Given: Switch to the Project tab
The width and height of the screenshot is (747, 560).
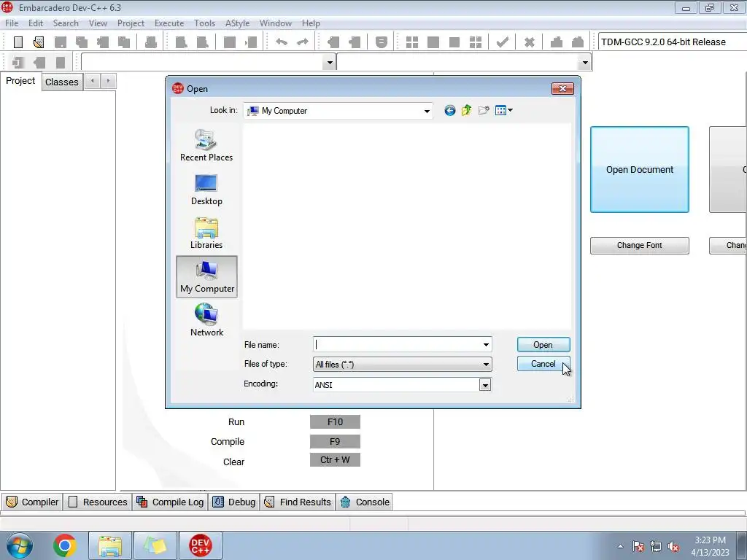Looking at the screenshot, I should point(20,81).
